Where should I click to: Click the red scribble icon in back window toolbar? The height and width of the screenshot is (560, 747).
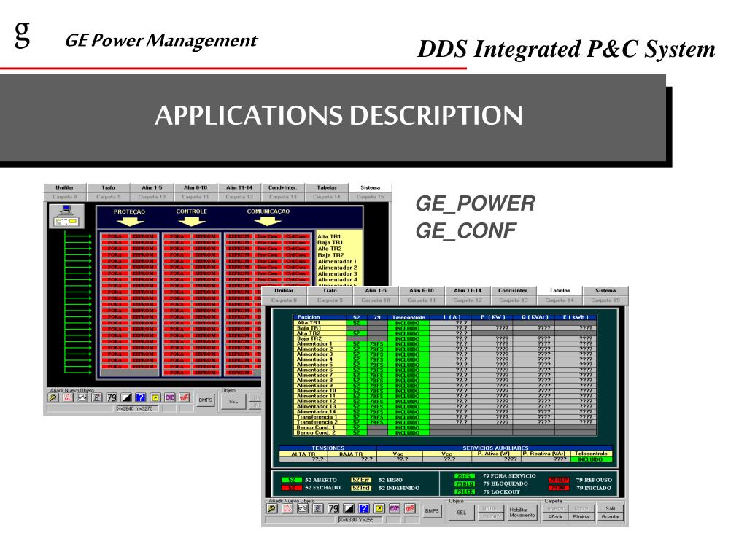(185, 397)
